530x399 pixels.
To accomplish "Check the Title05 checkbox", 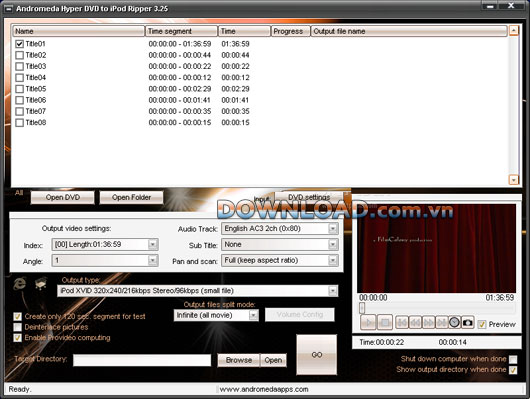I will point(20,89).
